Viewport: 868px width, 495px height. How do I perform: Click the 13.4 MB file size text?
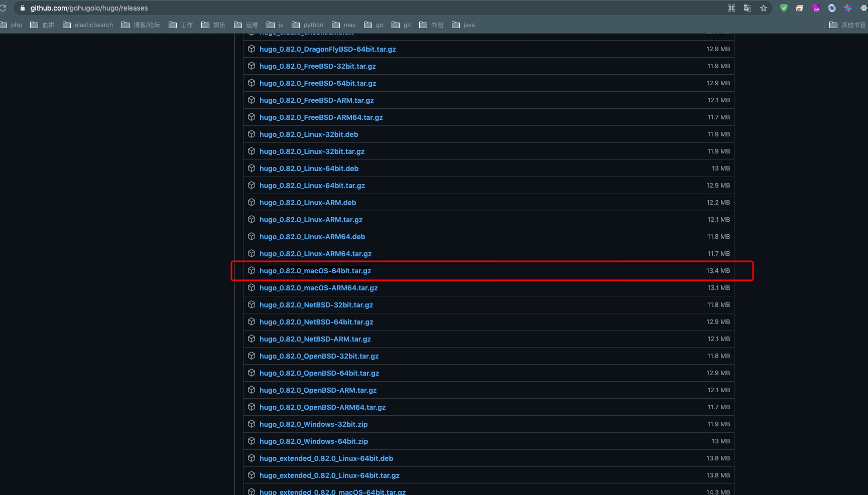pyautogui.click(x=718, y=271)
